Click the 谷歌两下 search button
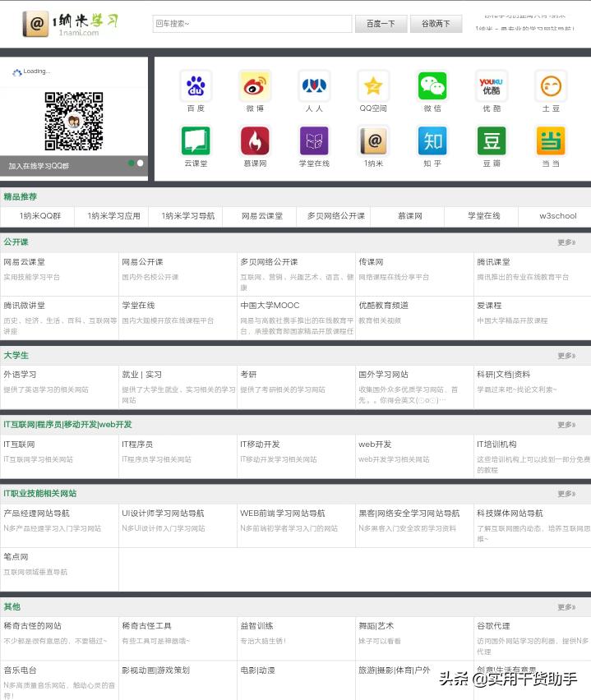The image size is (591, 700). click(x=436, y=24)
